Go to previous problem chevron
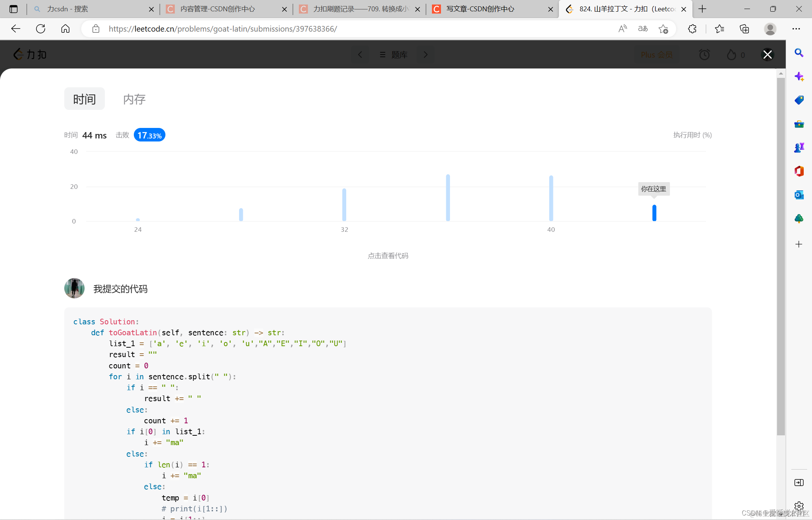The width and height of the screenshot is (812, 520). click(360, 55)
